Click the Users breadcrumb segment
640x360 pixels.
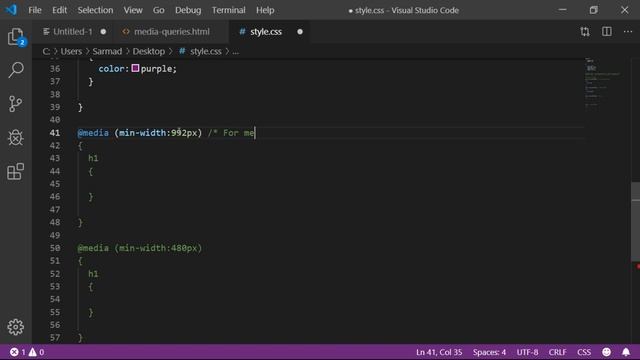(71, 51)
